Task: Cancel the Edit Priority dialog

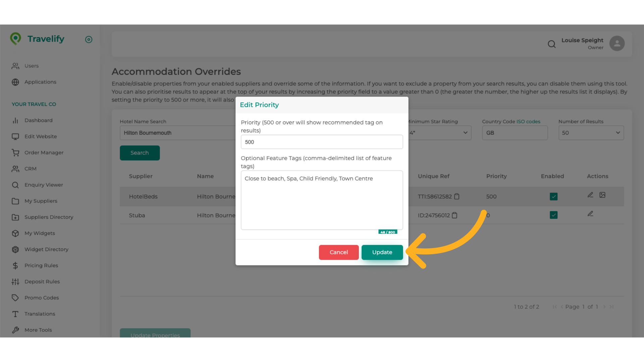Action: [338, 252]
